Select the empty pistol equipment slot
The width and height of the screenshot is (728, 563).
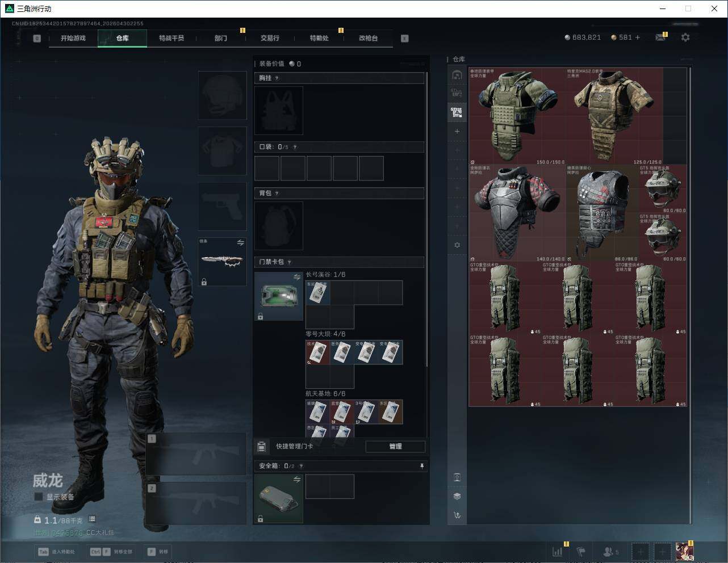(x=223, y=207)
